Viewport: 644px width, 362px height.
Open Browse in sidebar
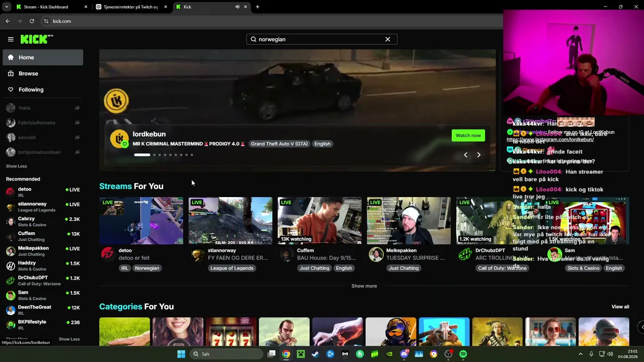[43, 73]
